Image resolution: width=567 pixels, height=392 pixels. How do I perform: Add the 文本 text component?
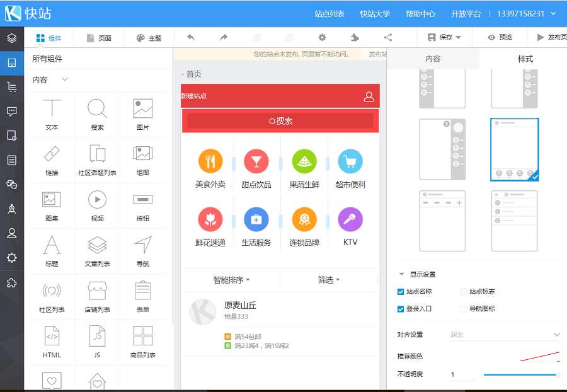click(52, 115)
